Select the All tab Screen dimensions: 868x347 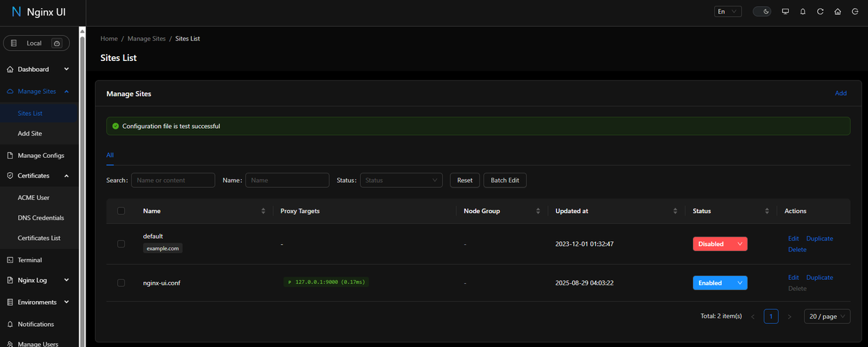click(110, 155)
